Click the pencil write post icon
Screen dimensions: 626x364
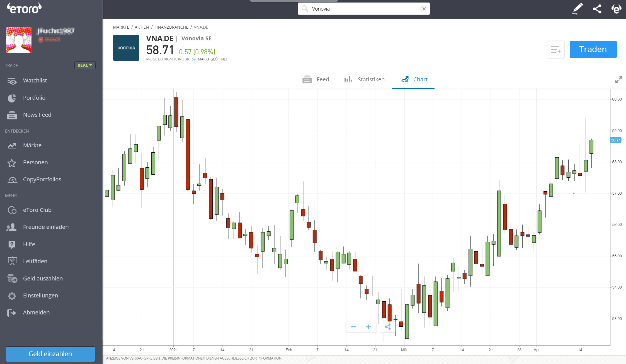(x=577, y=9)
